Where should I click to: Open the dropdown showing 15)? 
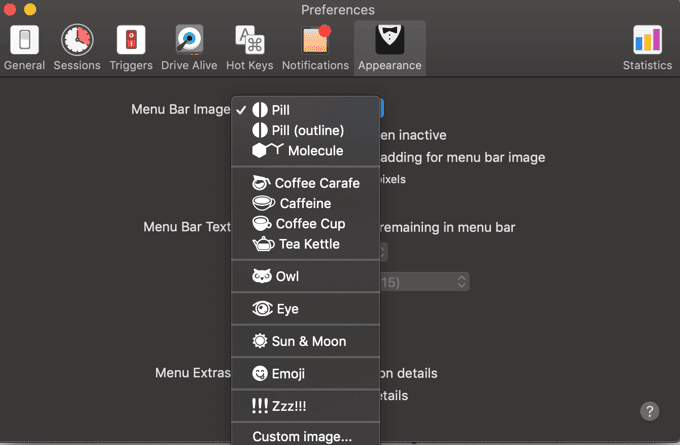point(424,282)
